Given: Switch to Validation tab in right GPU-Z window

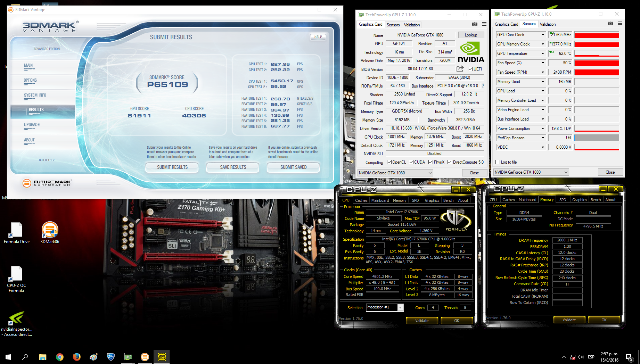Looking at the screenshot, I should click(x=548, y=24).
